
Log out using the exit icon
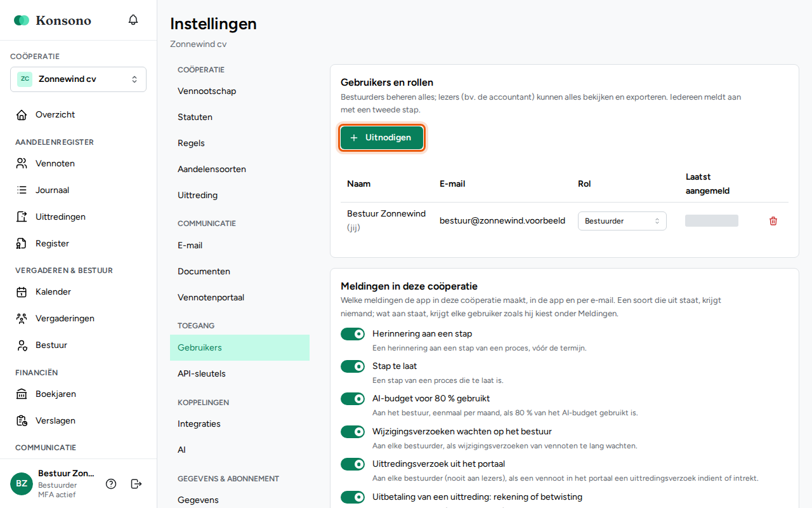(136, 484)
